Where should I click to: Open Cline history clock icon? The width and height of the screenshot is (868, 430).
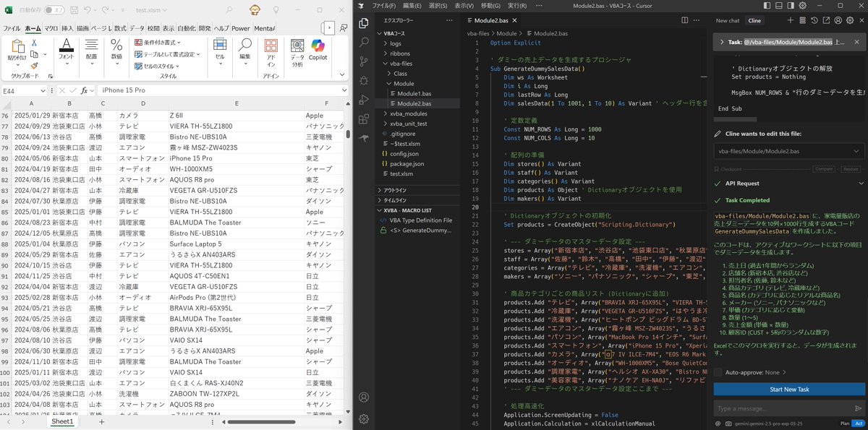[x=815, y=21]
